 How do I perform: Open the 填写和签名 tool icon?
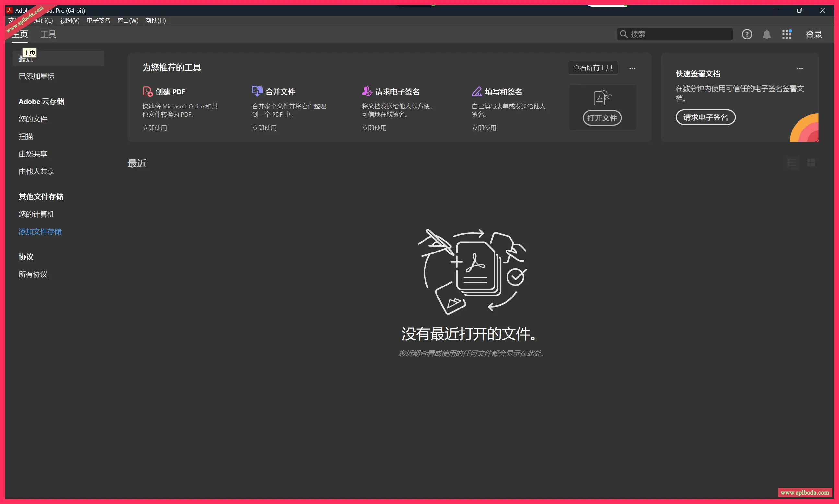(x=477, y=91)
